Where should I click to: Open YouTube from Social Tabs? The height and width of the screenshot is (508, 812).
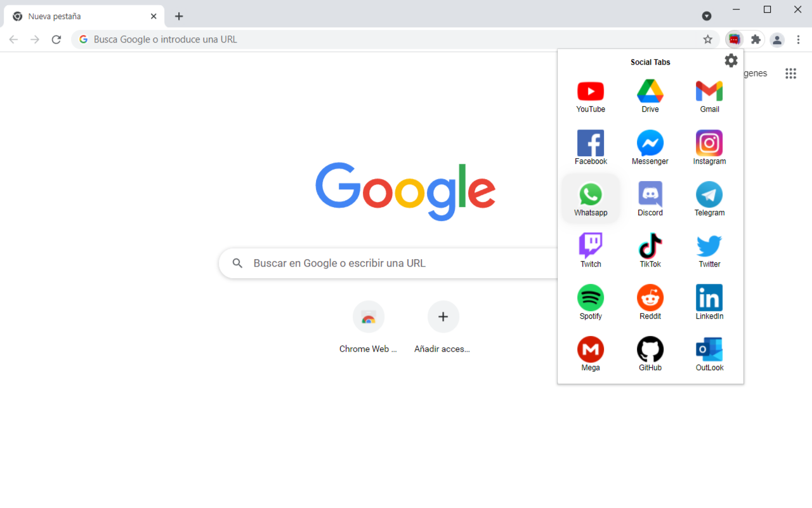pyautogui.click(x=591, y=91)
